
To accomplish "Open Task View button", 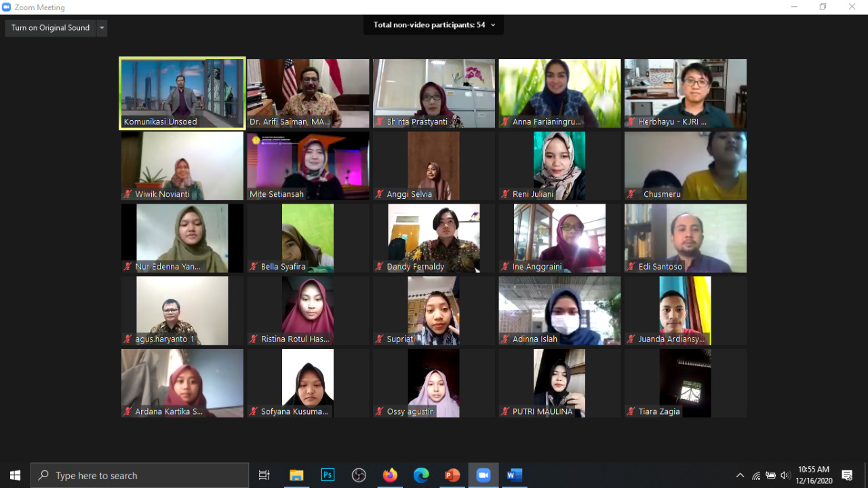I will pos(264,475).
